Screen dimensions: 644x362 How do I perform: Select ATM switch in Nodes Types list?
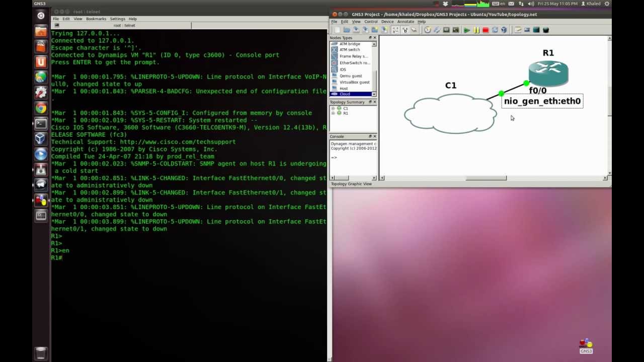(x=350, y=50)
